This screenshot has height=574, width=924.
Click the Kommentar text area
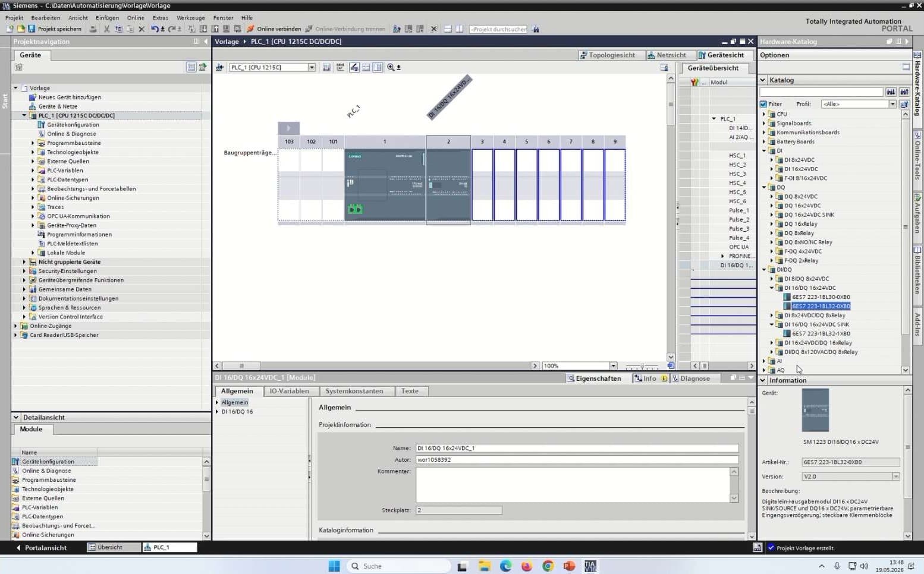point(573,485)
